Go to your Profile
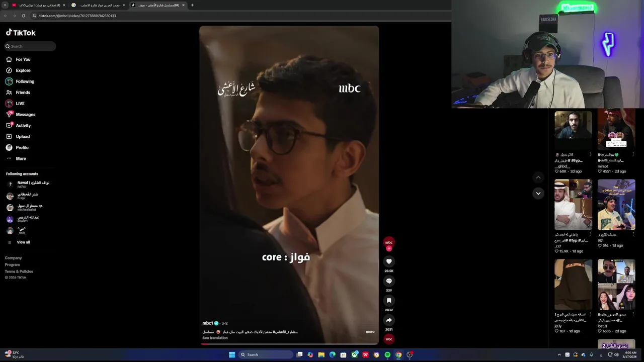 pyautogui.click(x=17, y=148)
